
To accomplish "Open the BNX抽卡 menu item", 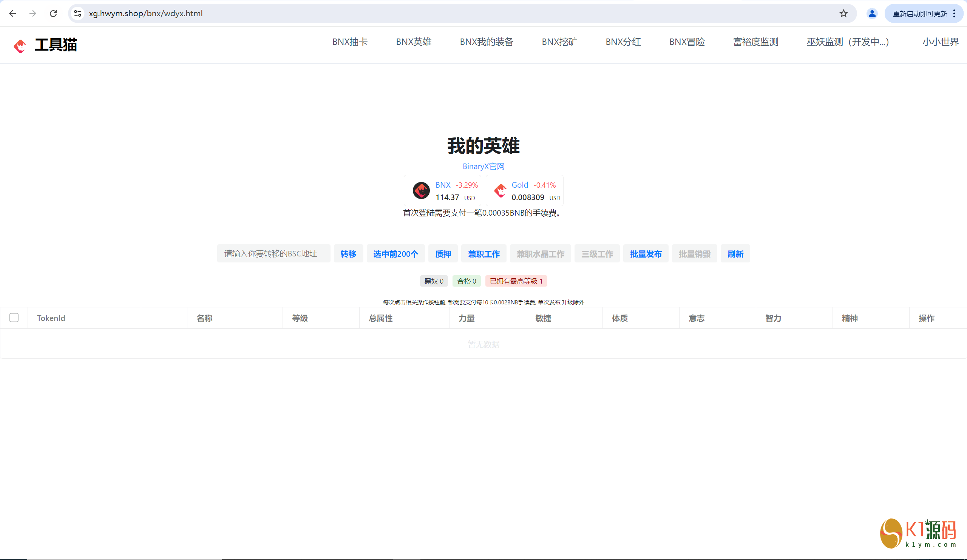I will tap(349, 42).
